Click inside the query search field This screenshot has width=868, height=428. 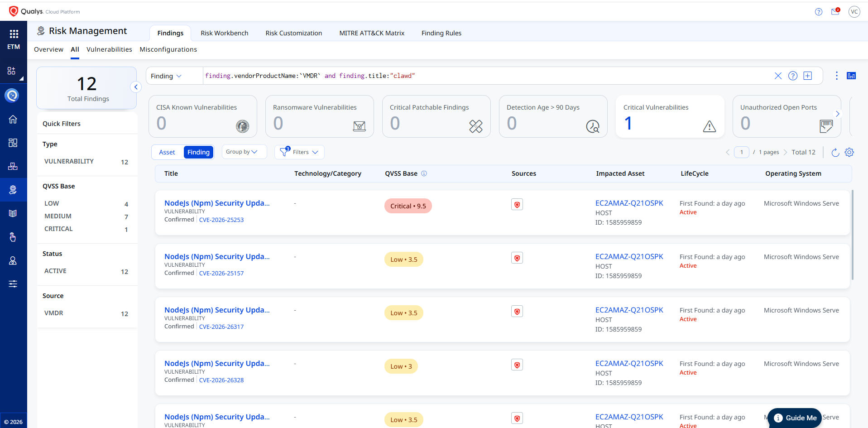pyautogui.click(x=487, y=76)
